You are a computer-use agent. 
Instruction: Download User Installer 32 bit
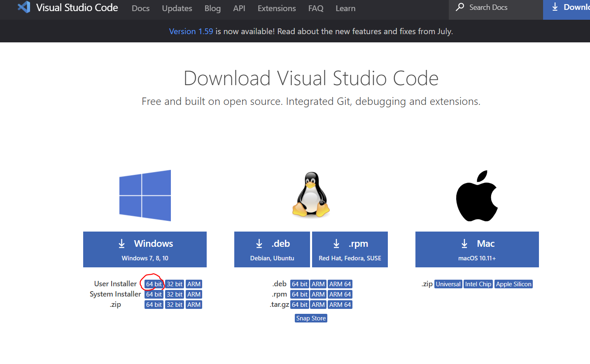(175, 284)
